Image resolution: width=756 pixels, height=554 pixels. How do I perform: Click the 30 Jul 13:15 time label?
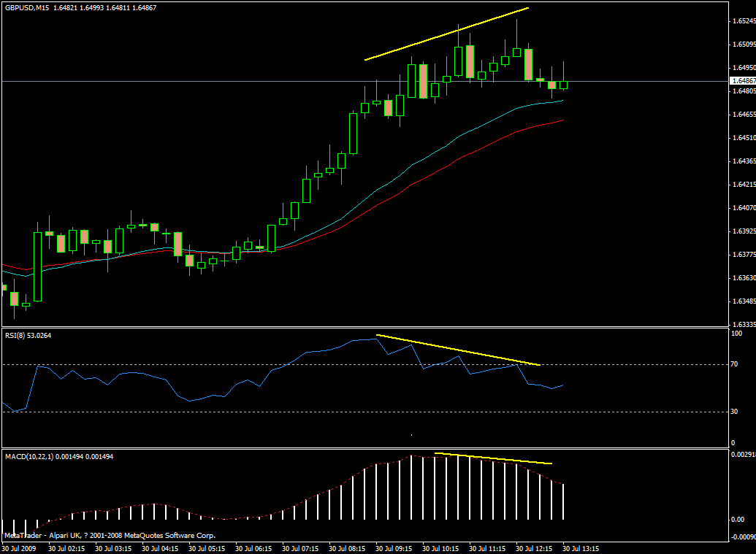[581, 549]
